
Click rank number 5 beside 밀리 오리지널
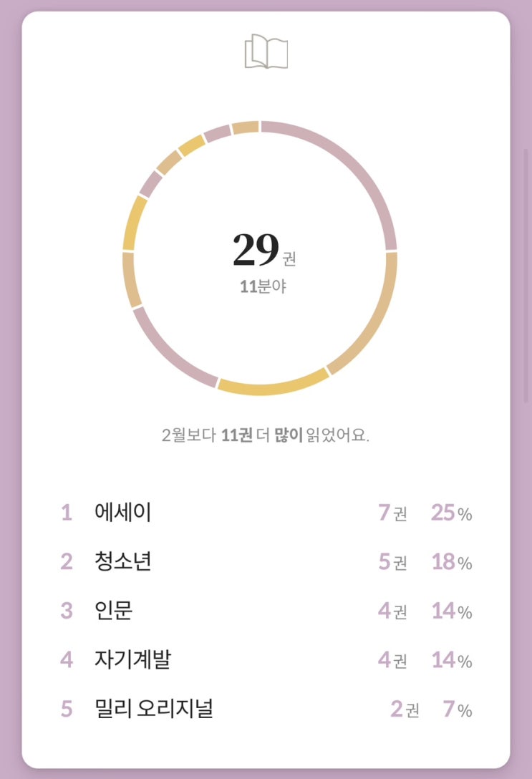pyautogui.click(x=67, y=709)
